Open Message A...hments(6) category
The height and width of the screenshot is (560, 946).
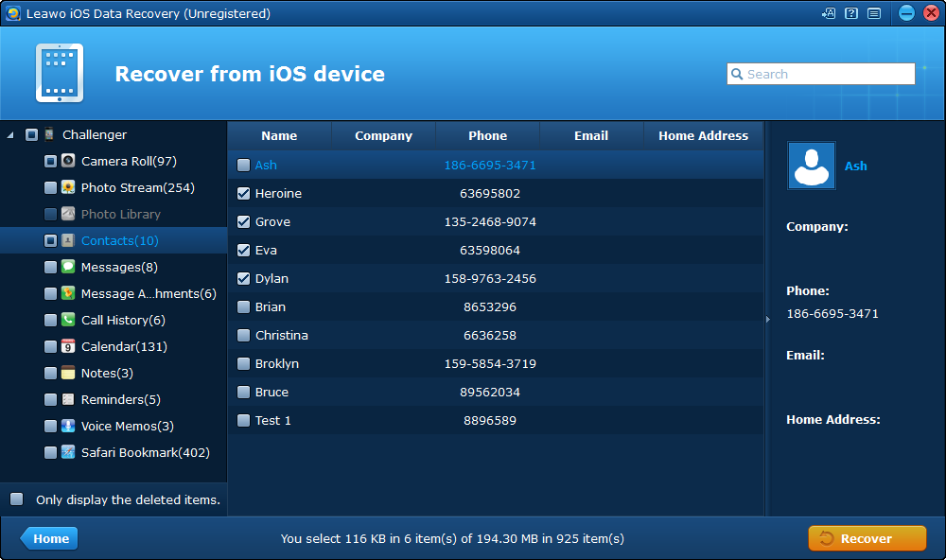point(149,294)
